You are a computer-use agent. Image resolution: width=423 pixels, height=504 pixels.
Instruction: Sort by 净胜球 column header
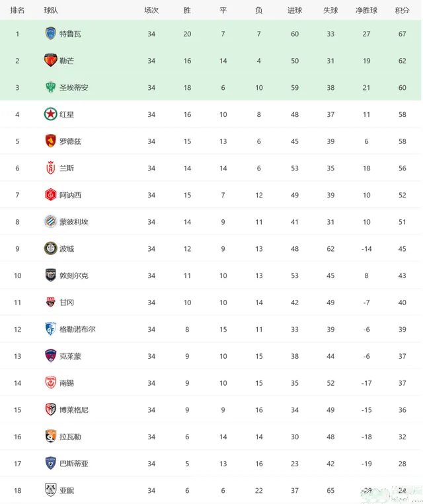coord(366,11)
